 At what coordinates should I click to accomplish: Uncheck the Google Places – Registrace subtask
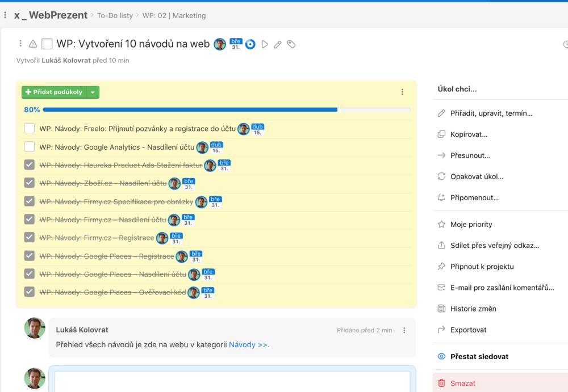pos(30,255)
